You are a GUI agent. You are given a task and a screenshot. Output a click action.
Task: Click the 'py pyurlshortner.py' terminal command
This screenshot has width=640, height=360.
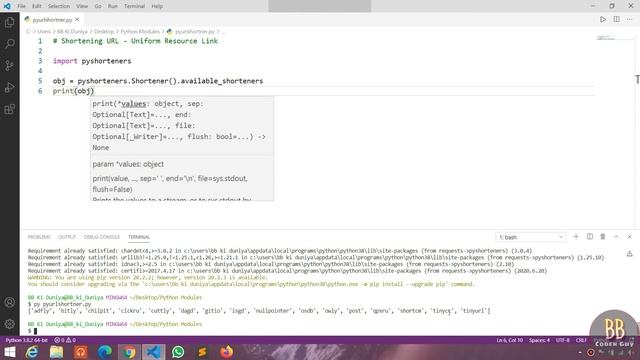pyautogui.click(x=62, y=304)
